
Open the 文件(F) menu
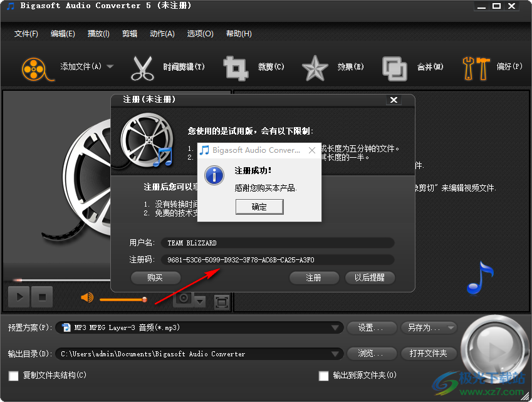coord(26,34)
